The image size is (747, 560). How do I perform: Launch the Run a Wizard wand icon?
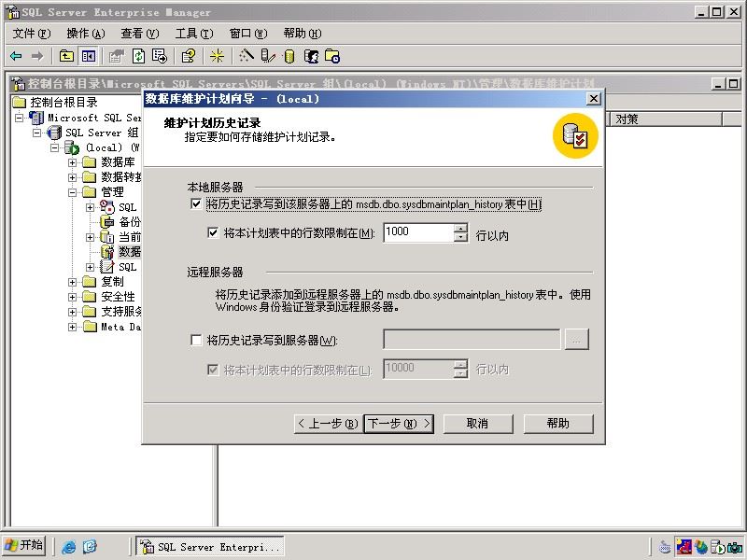247,56
